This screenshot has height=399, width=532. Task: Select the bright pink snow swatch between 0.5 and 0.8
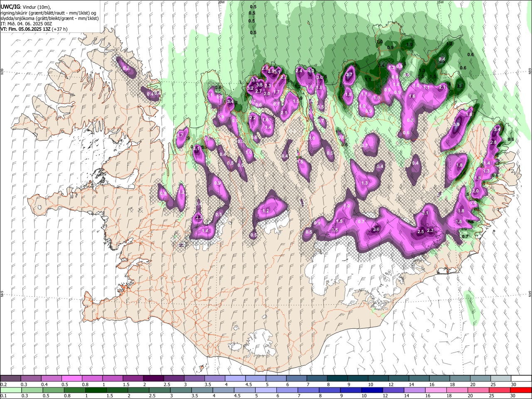coord(72,378)
